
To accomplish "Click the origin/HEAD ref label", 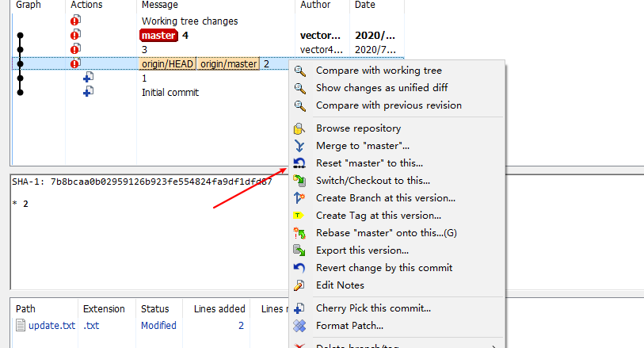I will (168, 63).
